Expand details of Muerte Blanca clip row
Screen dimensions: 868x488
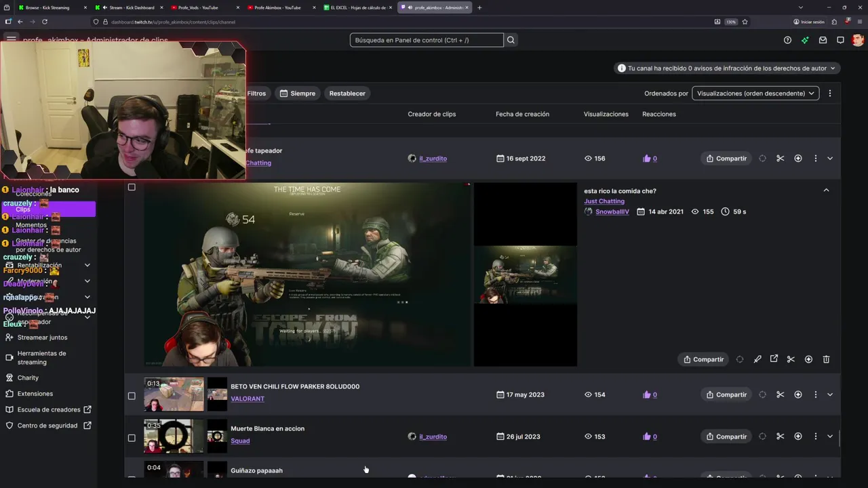click(830, 436)
